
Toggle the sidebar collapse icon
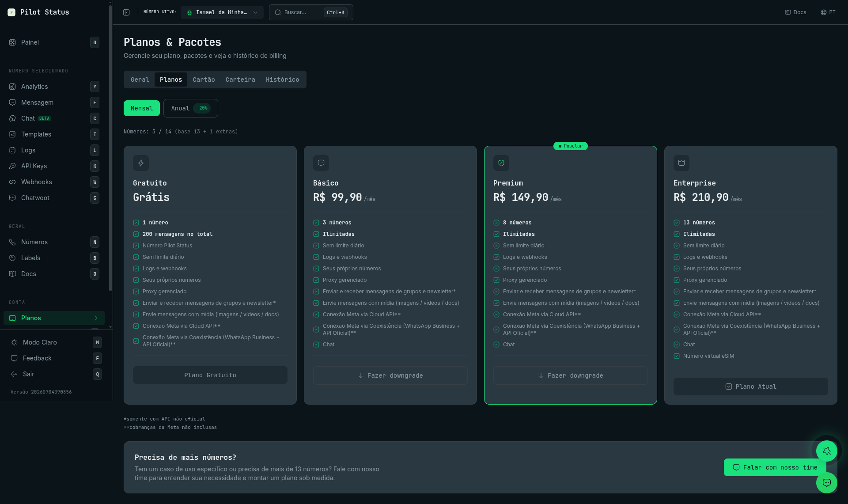(x=126, y=12)
